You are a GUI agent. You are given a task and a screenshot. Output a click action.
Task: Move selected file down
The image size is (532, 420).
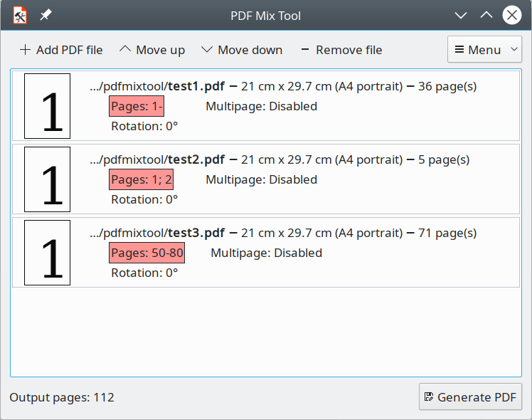pos(242,50)
